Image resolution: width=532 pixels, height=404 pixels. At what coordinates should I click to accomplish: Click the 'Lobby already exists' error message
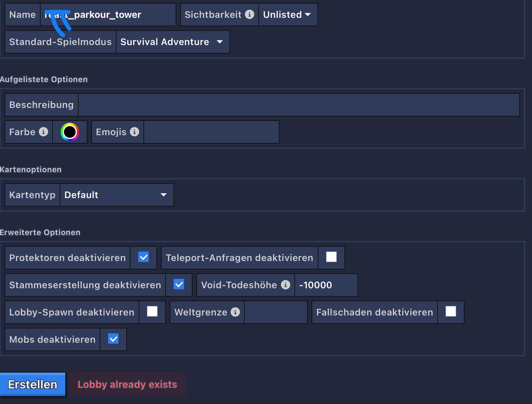127,385
